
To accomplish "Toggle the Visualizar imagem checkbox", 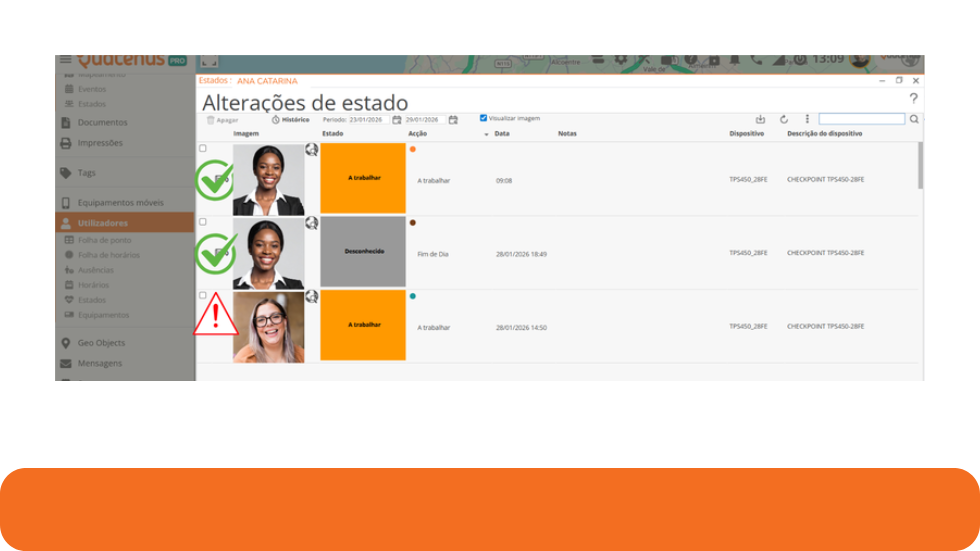I will click(484, 118).
